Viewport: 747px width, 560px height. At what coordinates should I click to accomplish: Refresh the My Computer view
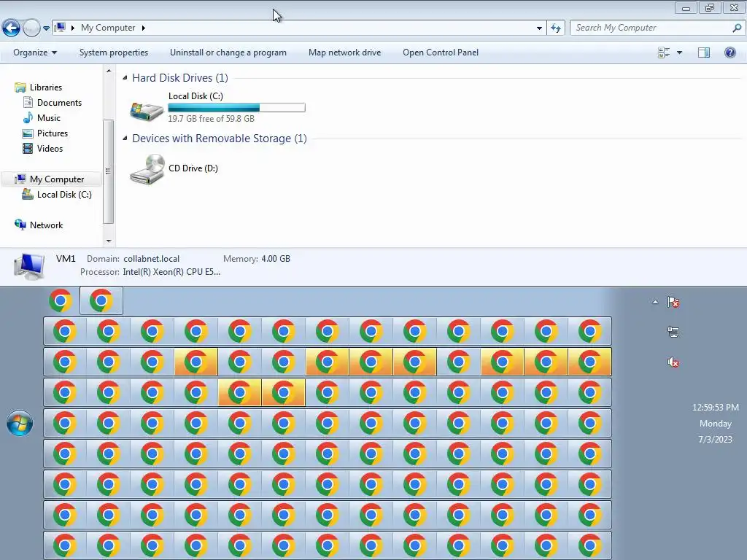[556, 28]
